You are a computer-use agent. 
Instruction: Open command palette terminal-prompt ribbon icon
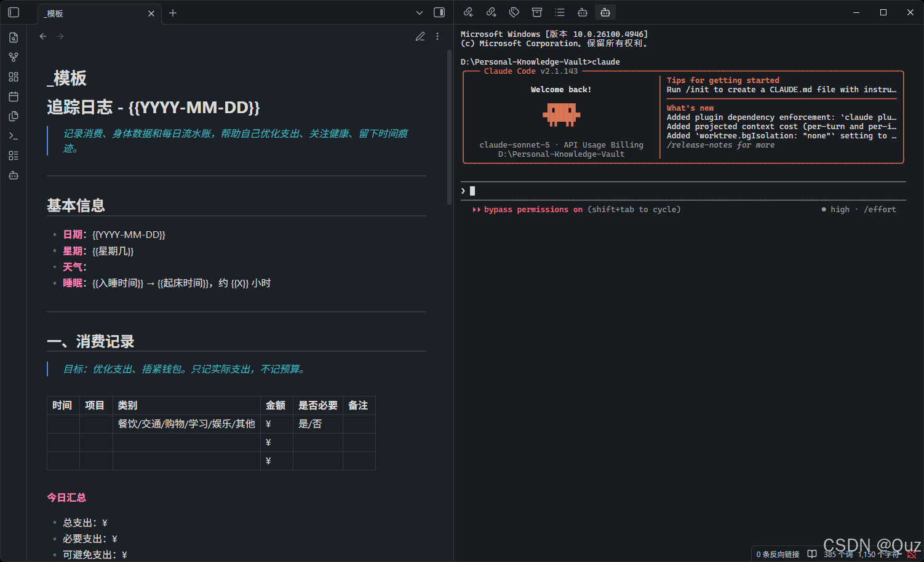tap(14, 136)
